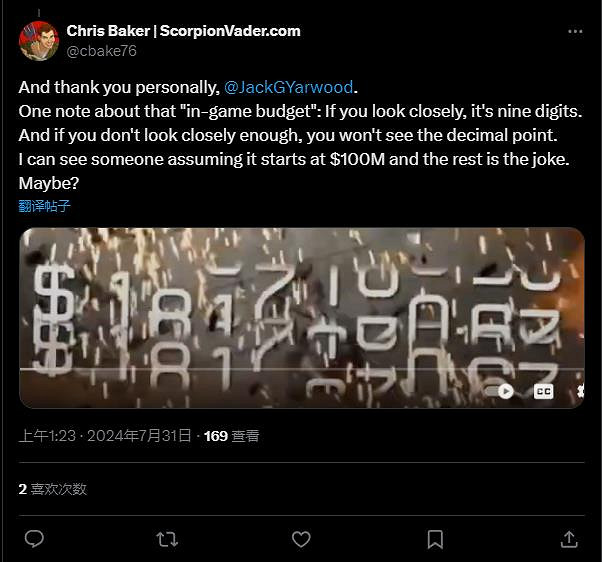Open video settings gear icon
The width and height of the screenshot is (602, 562).
coord(580,391)
